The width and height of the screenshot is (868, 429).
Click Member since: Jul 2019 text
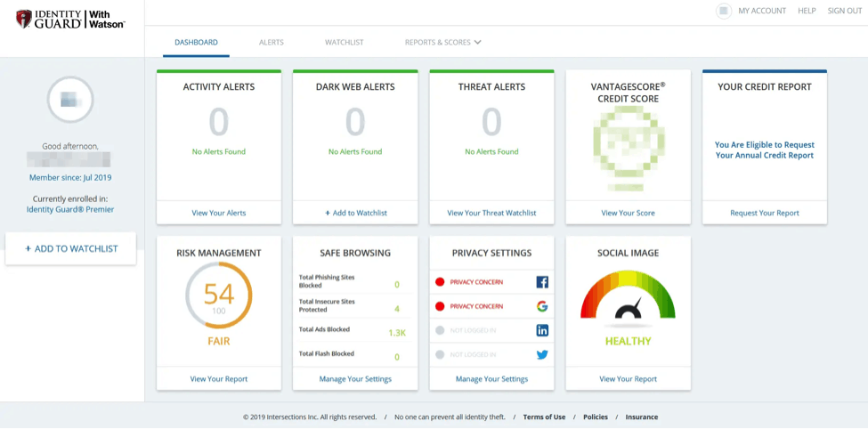(70, 178)
